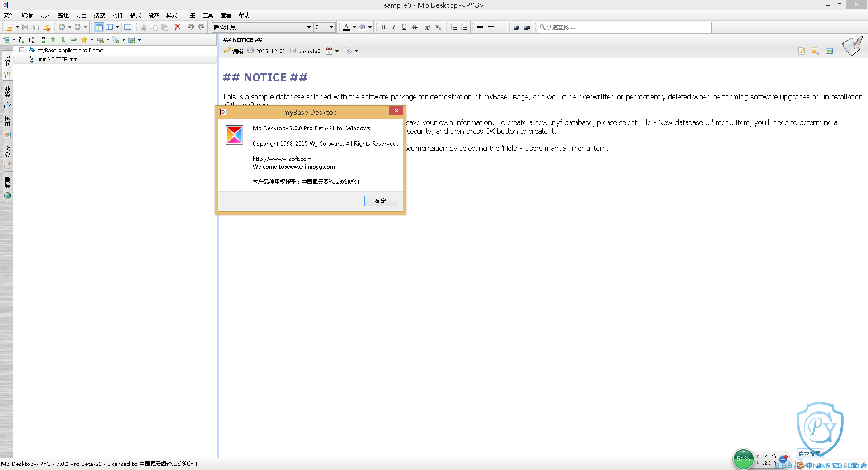This screenshot has width=868, height=470.
Task: Click in the quick search field
Action: click(x=624, y=27)
